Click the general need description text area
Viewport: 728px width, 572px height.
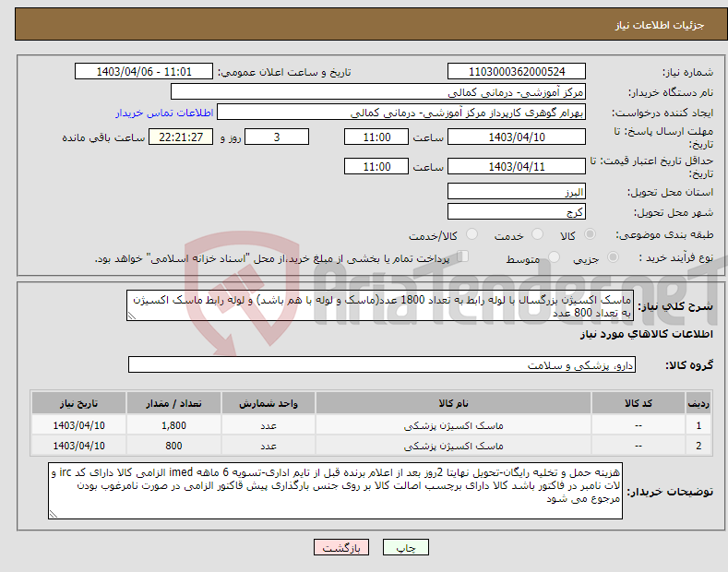[380, 306]
